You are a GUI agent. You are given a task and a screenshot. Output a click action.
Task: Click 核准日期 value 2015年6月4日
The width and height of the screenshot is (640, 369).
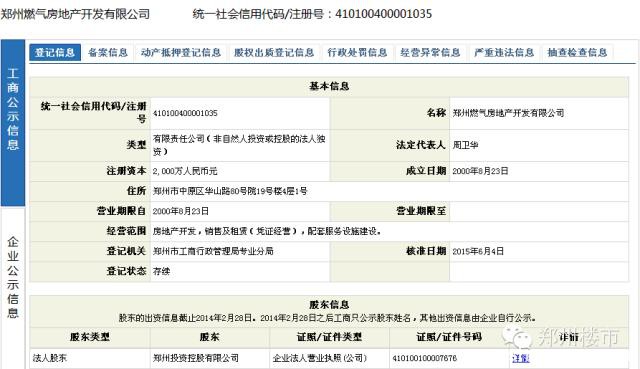click(478, 251)
